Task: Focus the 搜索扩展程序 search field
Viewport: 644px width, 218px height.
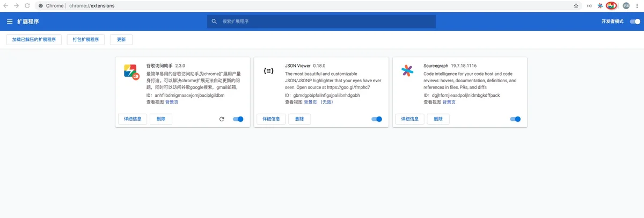Action: [321, 21]
